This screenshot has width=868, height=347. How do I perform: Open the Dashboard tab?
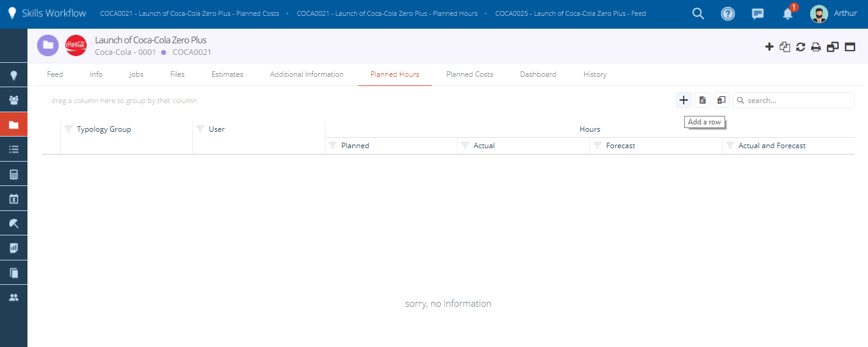(538, 74)
